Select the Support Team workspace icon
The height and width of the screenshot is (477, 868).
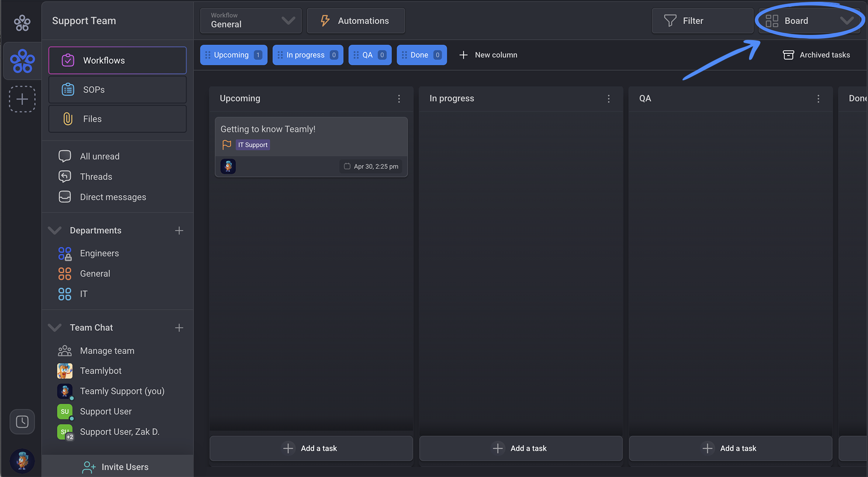click(22, 61)
